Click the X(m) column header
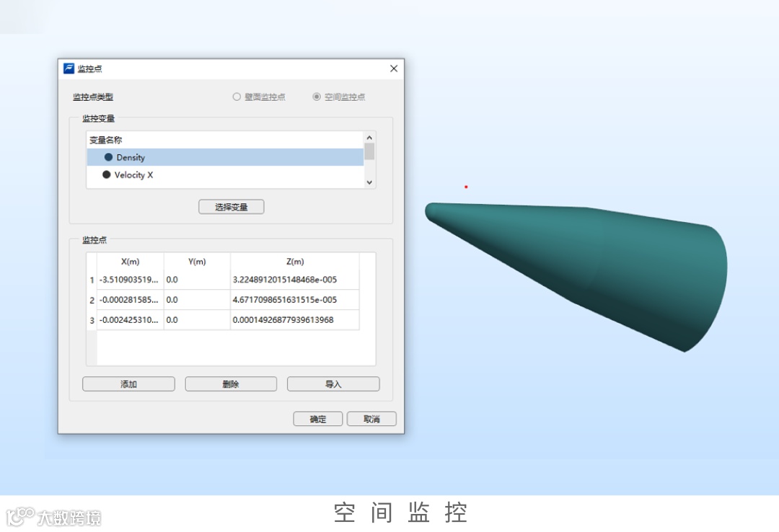This screenshot has height=532, width=779. pyautogui.click(x=130, y=261)
